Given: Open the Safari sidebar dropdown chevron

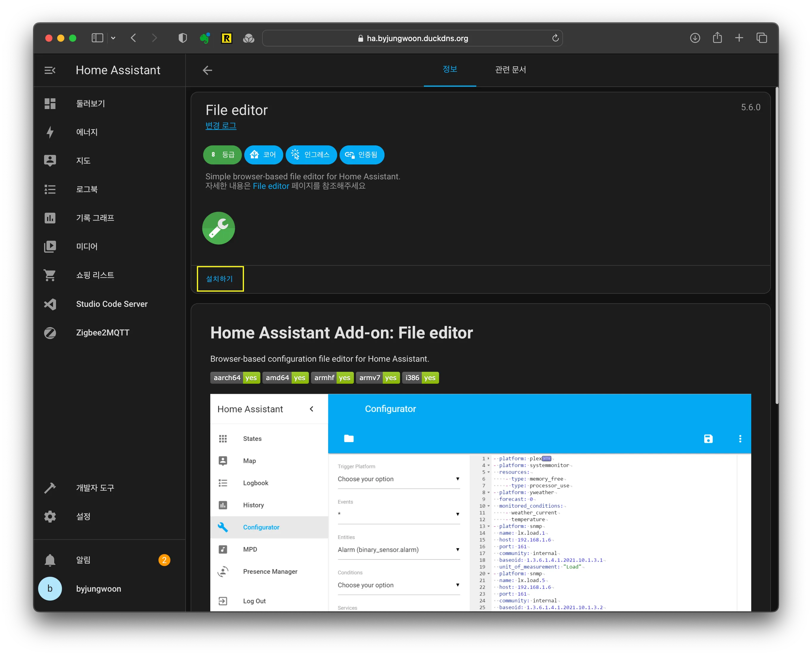Looking at the screenshot, I should tap(113, 38).
